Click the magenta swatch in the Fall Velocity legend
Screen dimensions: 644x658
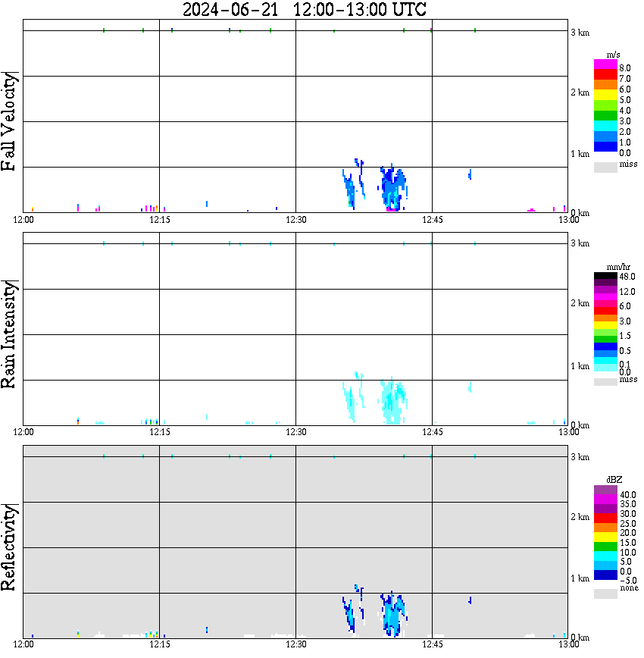(x=605, y=64)
